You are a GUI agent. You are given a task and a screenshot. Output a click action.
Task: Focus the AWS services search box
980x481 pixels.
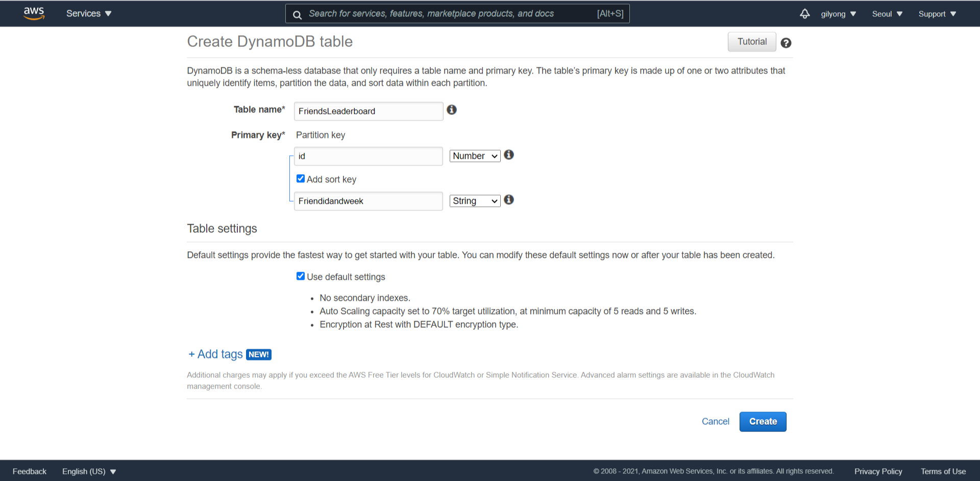click(457, 14)
